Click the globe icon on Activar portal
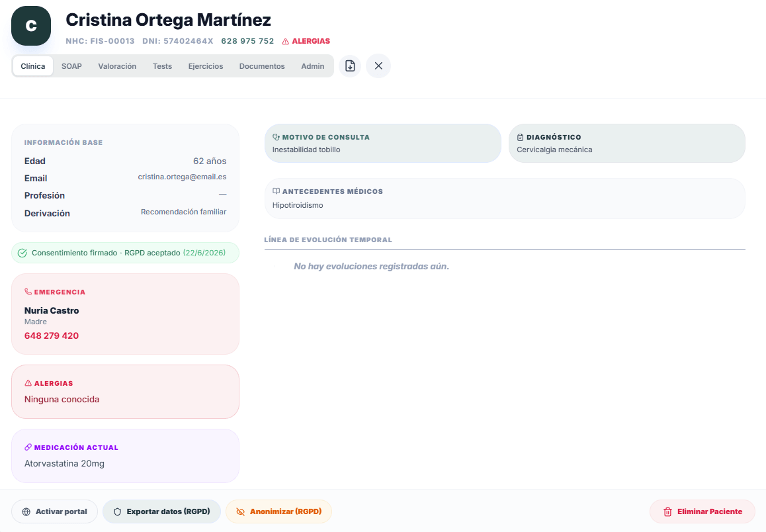 click(26, 512)
